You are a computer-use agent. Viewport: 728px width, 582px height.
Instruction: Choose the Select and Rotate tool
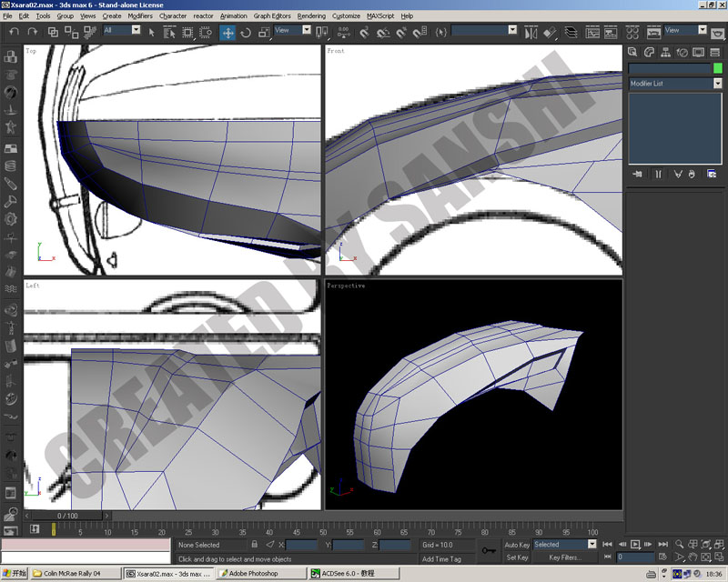tap(246, 33)
